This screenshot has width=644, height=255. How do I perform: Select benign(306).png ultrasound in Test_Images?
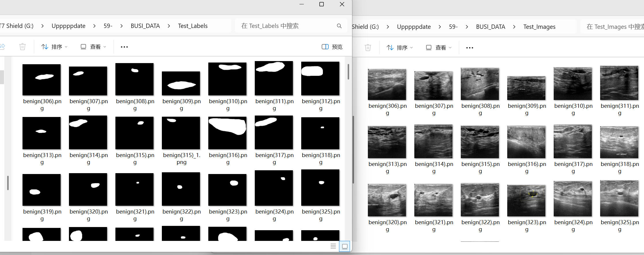387,84
